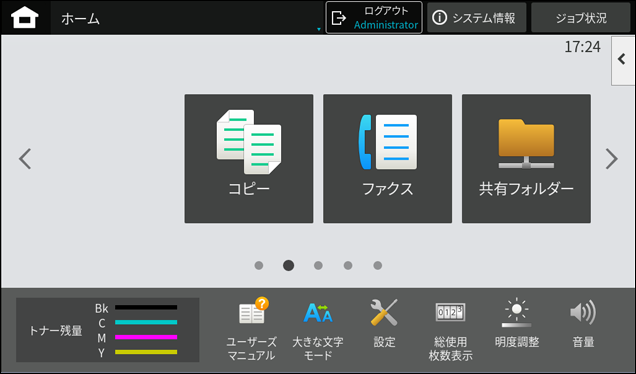Open the 共有フォルダー shared folder tile

pos(526,159)
